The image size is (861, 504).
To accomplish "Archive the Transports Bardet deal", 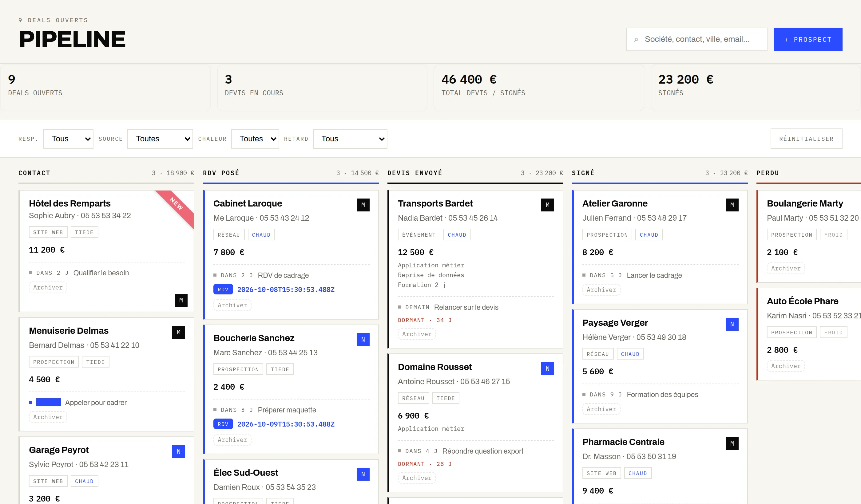I will point(417,334).
